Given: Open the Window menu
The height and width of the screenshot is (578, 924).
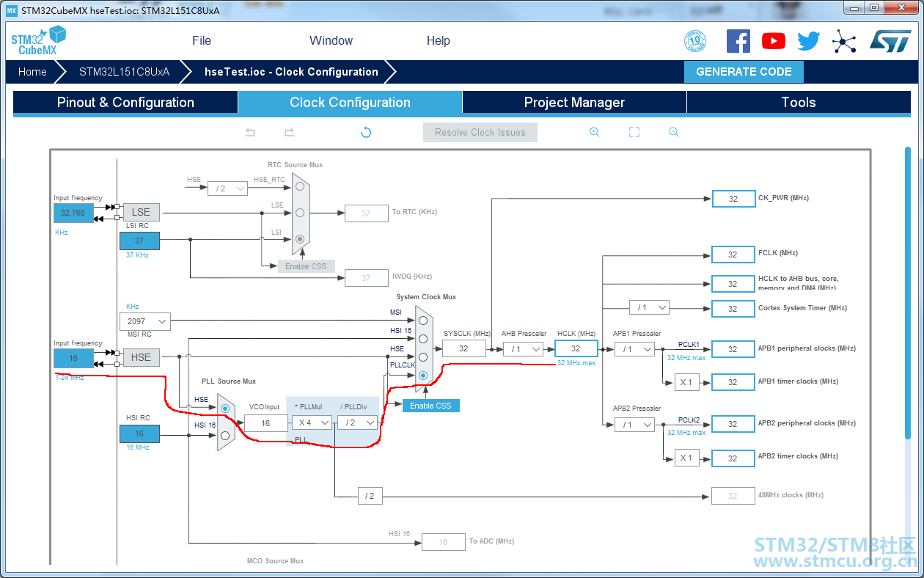Looking at the screenshot, I should [331, 41].
